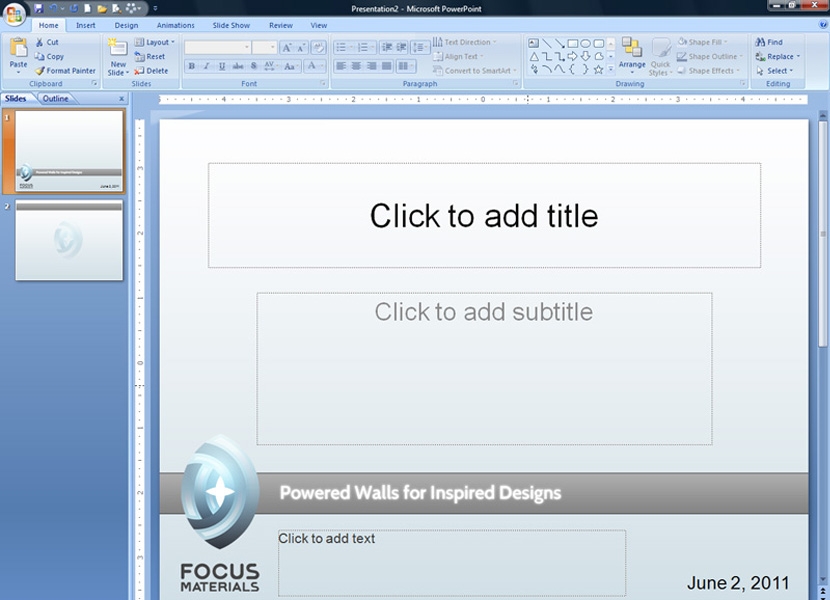This screenshot has height=600, width=830.
Task: Choose the down arrow shape
Action: tap(585, 56)
